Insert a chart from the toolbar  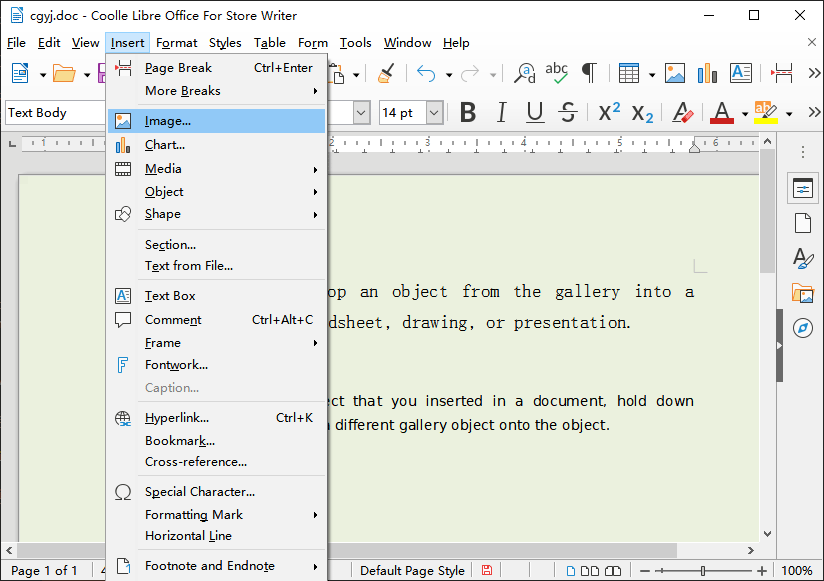(x=707, y=74)
